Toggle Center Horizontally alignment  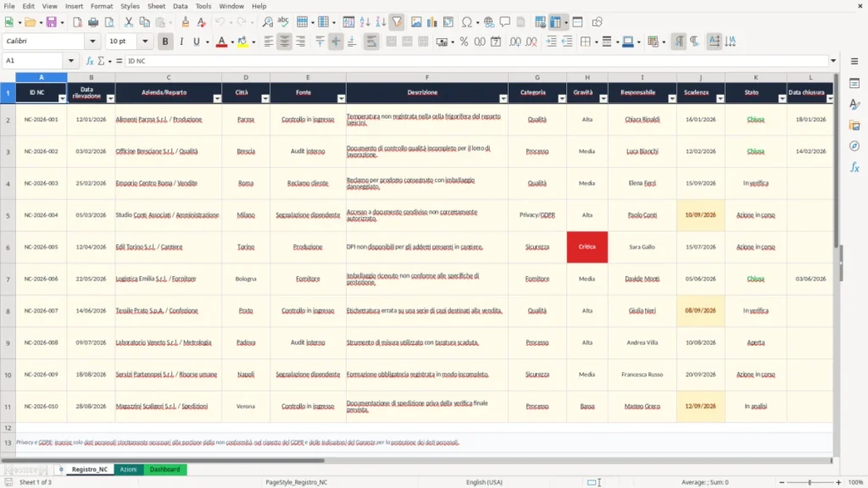(285, 42)
